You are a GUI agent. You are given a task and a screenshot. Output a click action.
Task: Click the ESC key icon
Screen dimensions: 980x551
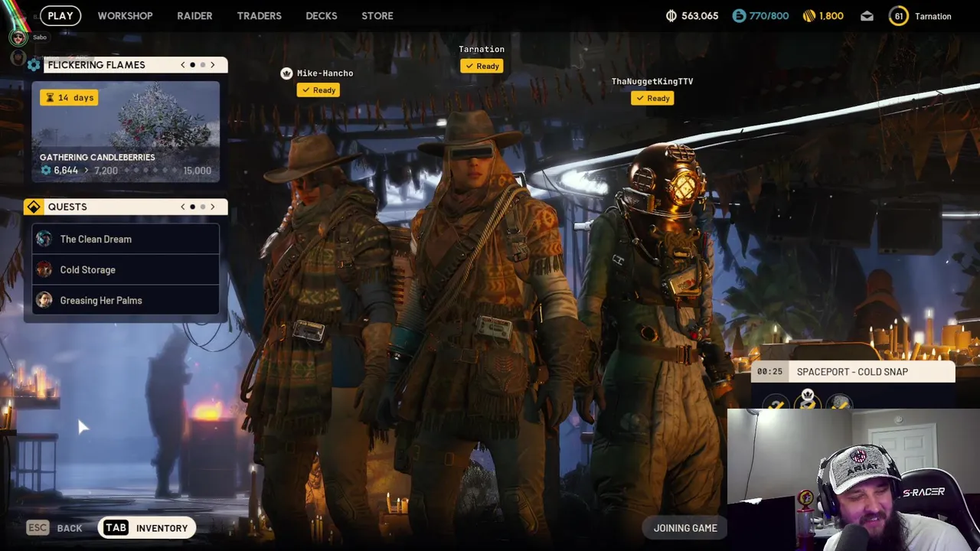pyautogui.click(x=38, y=527)
